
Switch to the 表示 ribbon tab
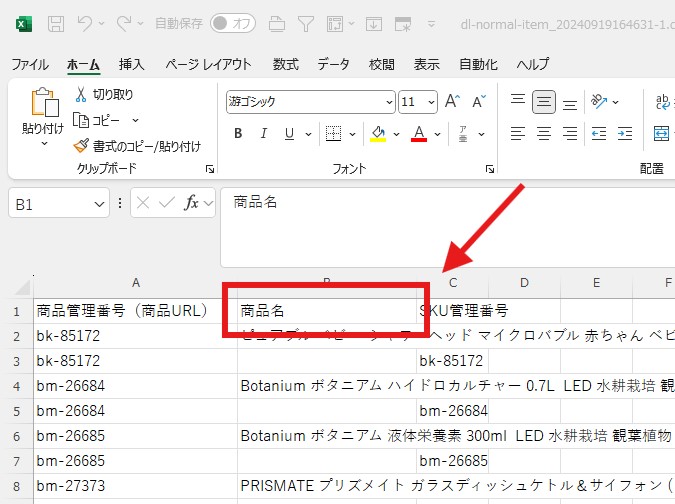coord(427,65)
